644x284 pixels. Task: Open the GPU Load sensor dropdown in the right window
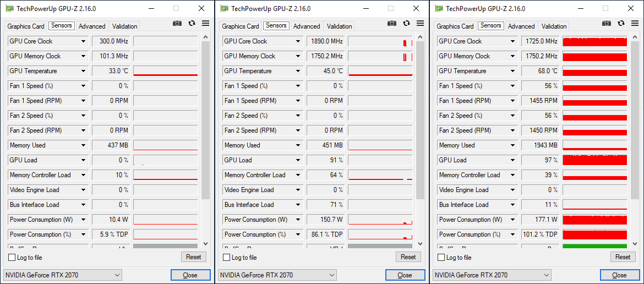(513, 160)
